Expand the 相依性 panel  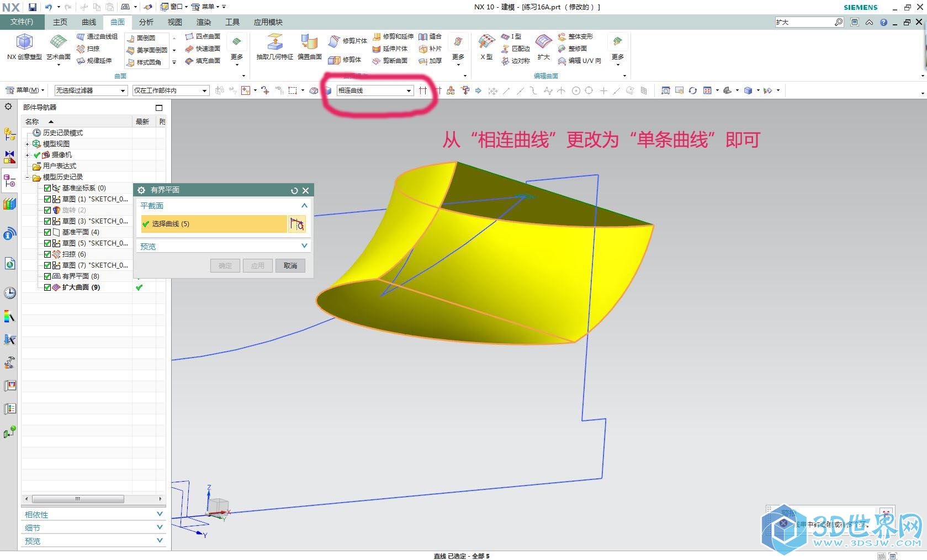(160, 514)
